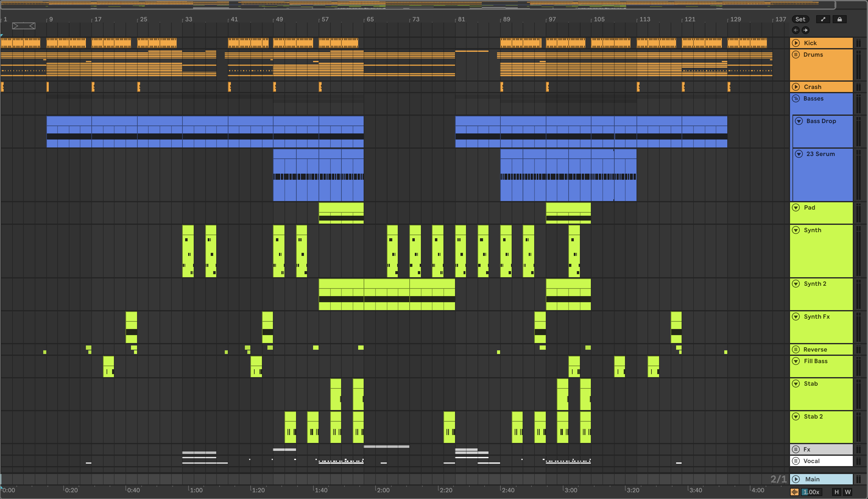
Task: Click the Main track unfold icon
Action: (x=796, y=479)
